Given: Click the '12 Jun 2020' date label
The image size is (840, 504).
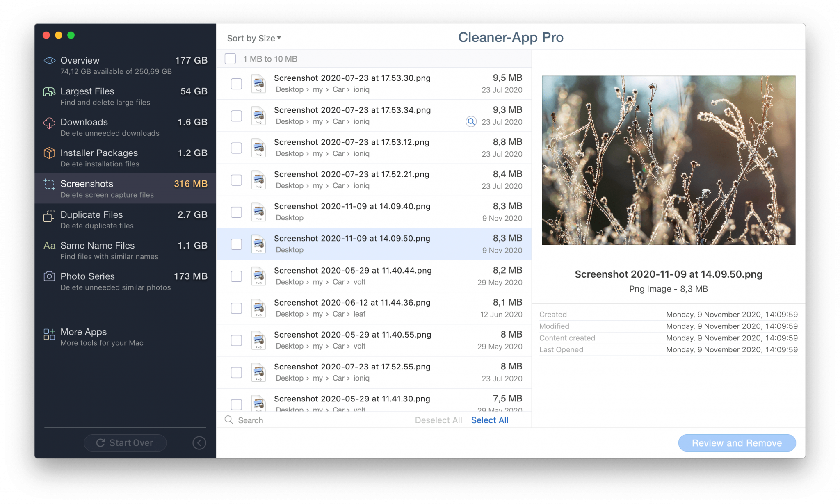Looking at the screenshot, I should 501,315.
